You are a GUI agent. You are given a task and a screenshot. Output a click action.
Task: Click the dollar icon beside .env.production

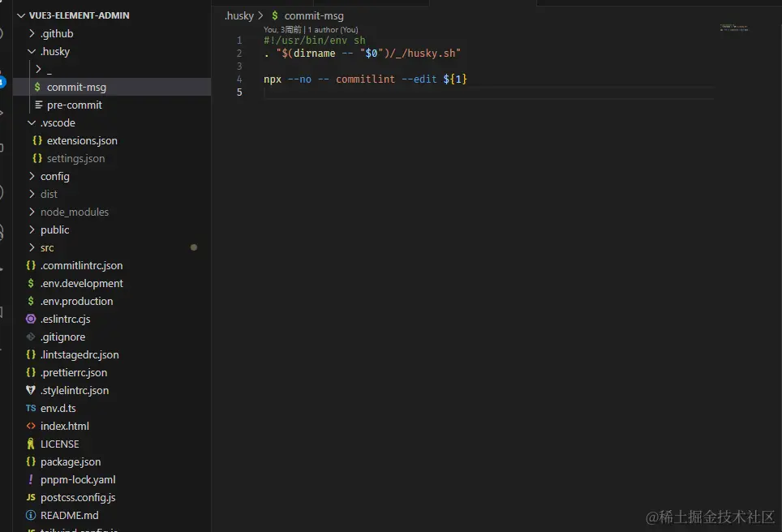tap(31, 301)
